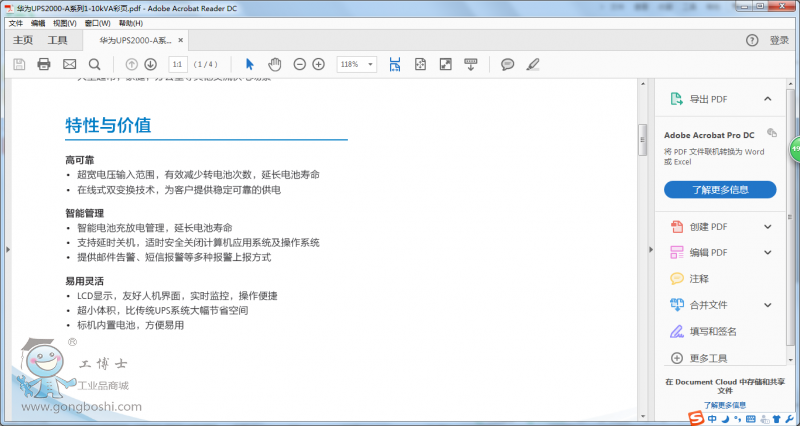Image resolution: width=800 pixels, height=426 pixels.
Task: Select the 华为UPS2000-A document tab
Action: [135, 41]
